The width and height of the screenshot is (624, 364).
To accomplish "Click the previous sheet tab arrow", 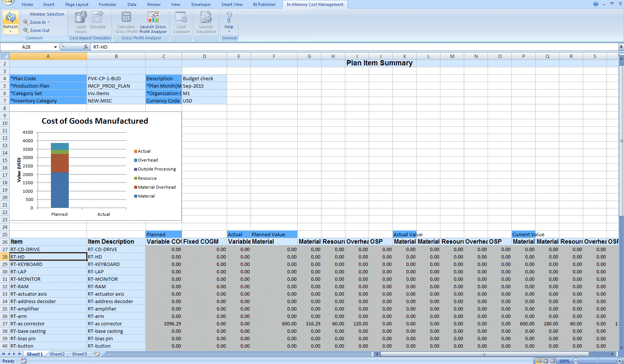I will click(x=9, y=354).
